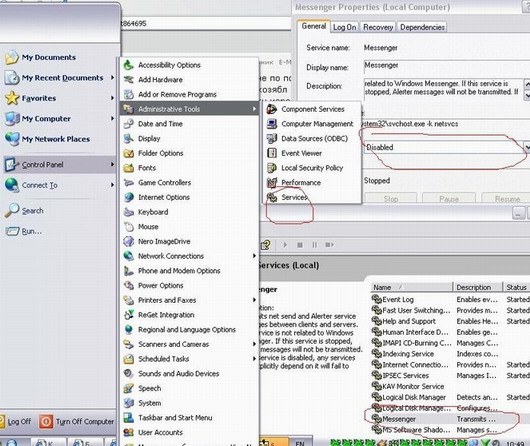Open Run... from Start menu
The width and height of the screenshot is (530, 446).
[24, 231]
